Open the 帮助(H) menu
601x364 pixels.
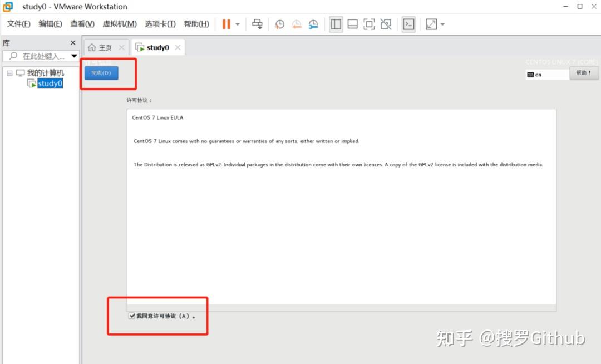(x=196, y=24)
